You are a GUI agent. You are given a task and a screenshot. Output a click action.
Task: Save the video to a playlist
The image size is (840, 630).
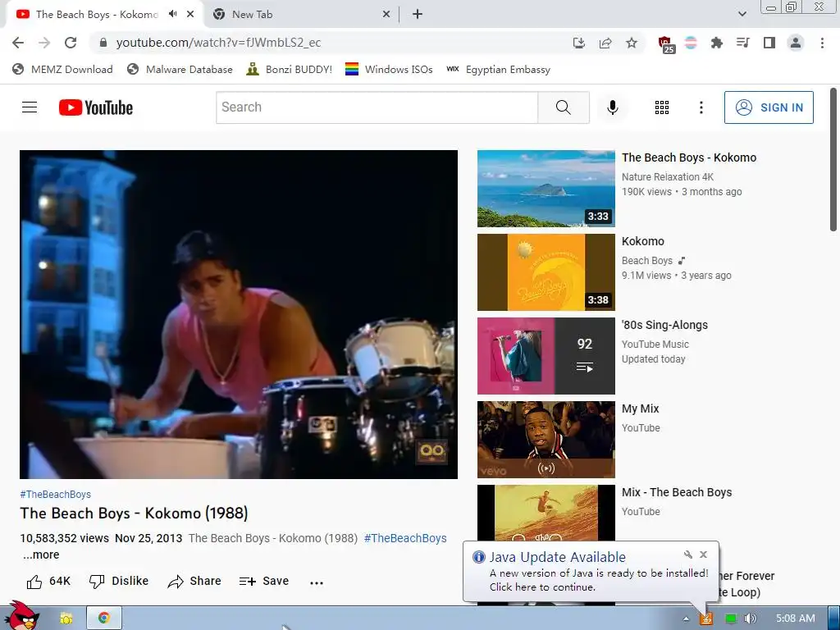(x=263, y=582)
